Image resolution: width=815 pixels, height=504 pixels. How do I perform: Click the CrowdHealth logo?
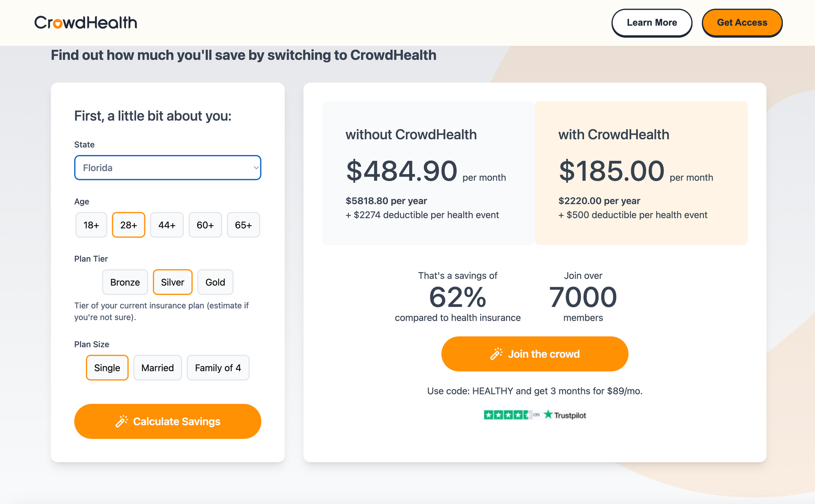(x=86, y=23)
